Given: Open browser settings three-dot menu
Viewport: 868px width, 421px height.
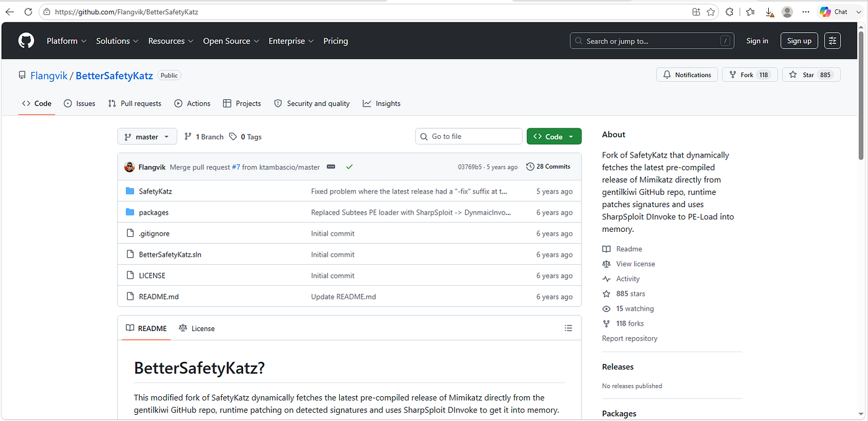Looking at the screenshot, I should [806, 12].
